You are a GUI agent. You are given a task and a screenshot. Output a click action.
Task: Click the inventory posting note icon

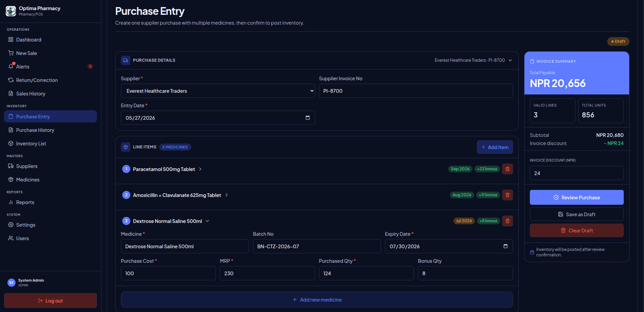coord(532,252)
